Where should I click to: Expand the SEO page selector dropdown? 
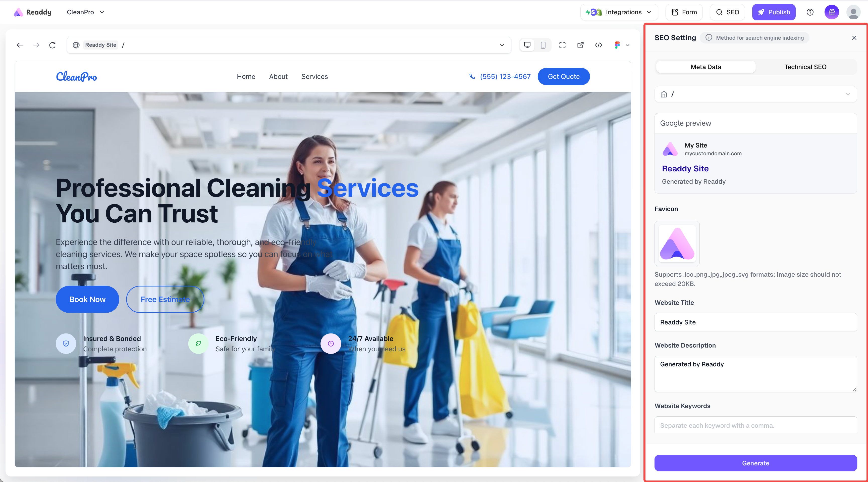click(x=755, y=94)
